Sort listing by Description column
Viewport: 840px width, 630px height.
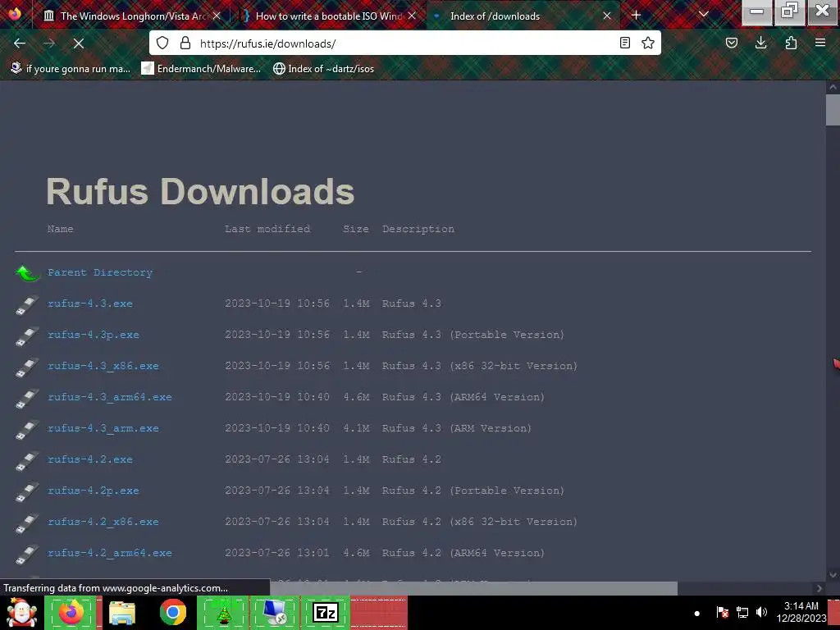click(418, 229)
